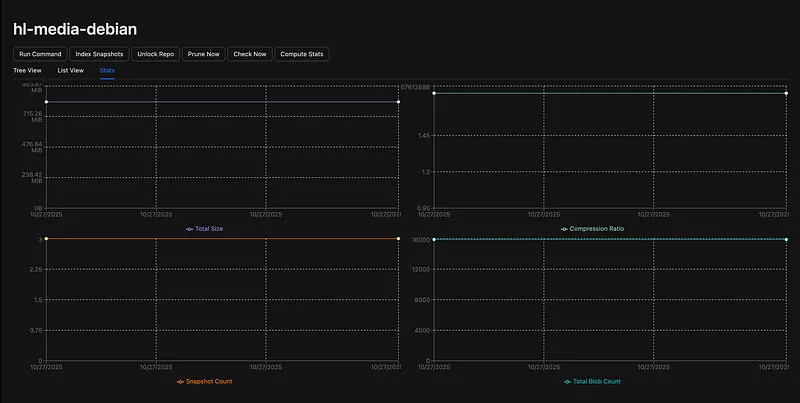
Task: Click the leftmost Snapshot Count data point
Action: (45, 239)
